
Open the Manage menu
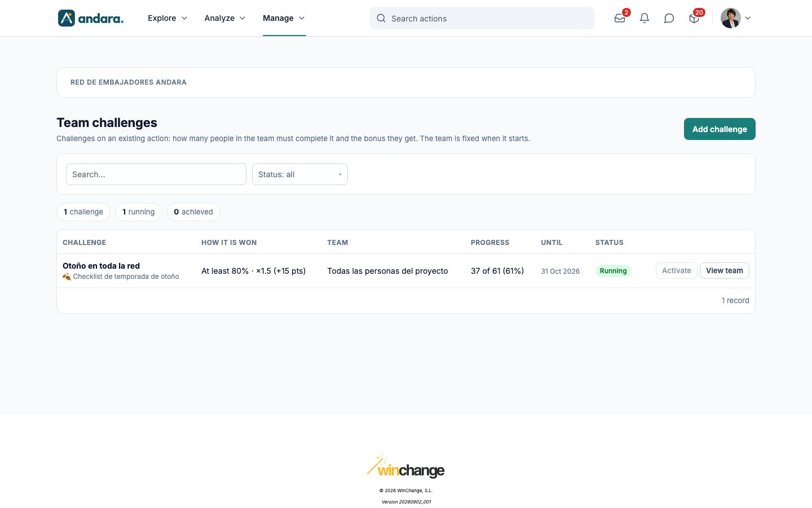point(284,18)
